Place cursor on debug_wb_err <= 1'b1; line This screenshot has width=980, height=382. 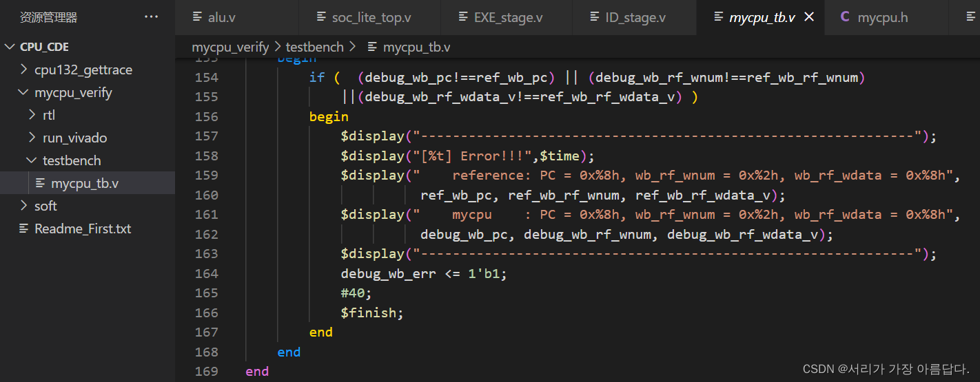tap(424, 273)
